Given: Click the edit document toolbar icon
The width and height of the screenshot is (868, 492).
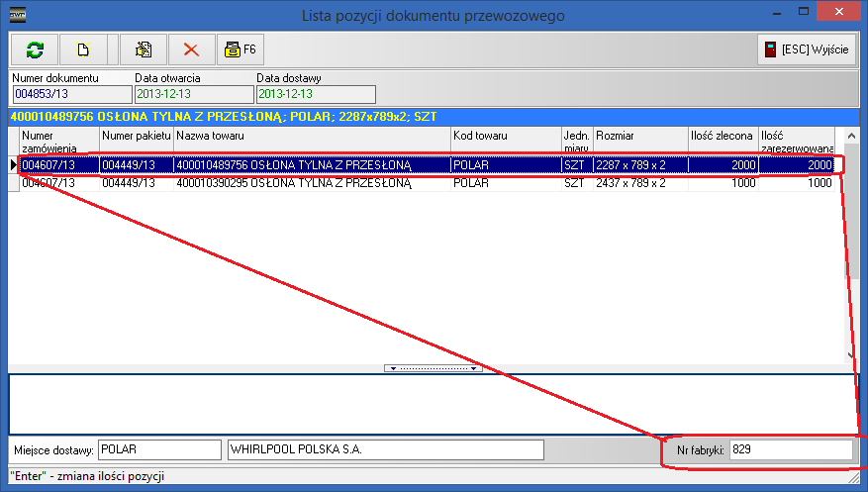Looking at the screenshot, I should (143, 49).
